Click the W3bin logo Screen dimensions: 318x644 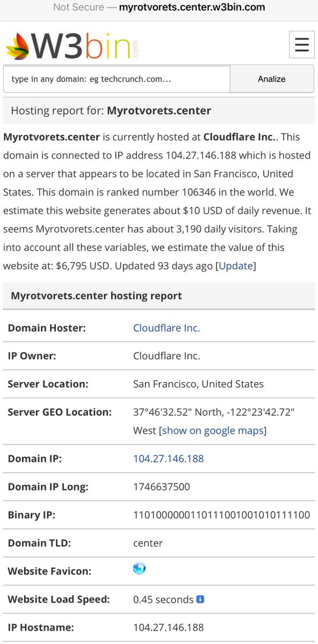72,46
